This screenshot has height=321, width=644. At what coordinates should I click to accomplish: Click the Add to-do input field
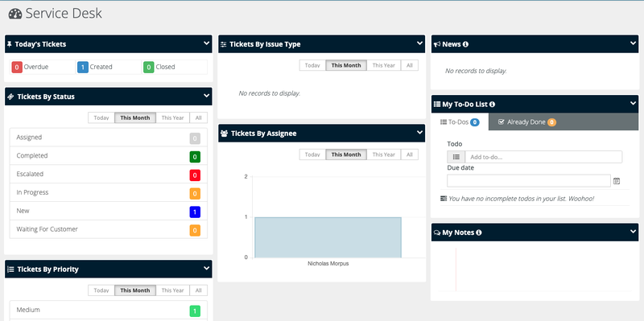[x=543, y=157]
